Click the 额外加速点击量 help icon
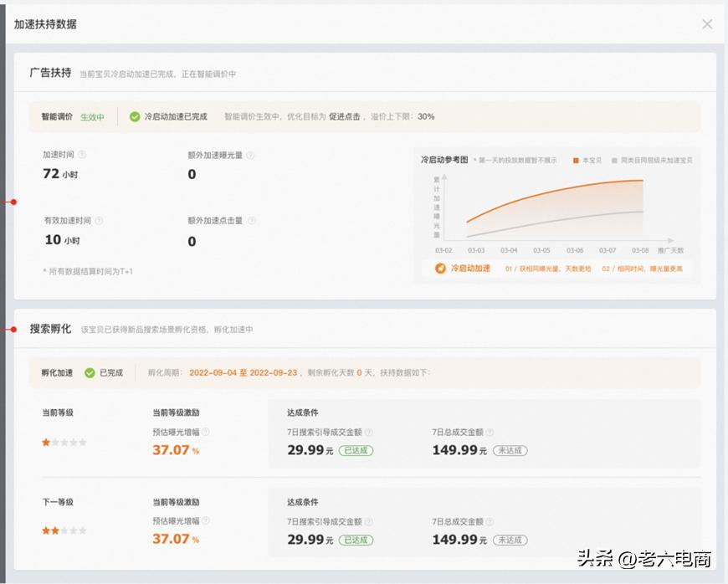This screenshot has width=728, height=584. pos(251,221)
